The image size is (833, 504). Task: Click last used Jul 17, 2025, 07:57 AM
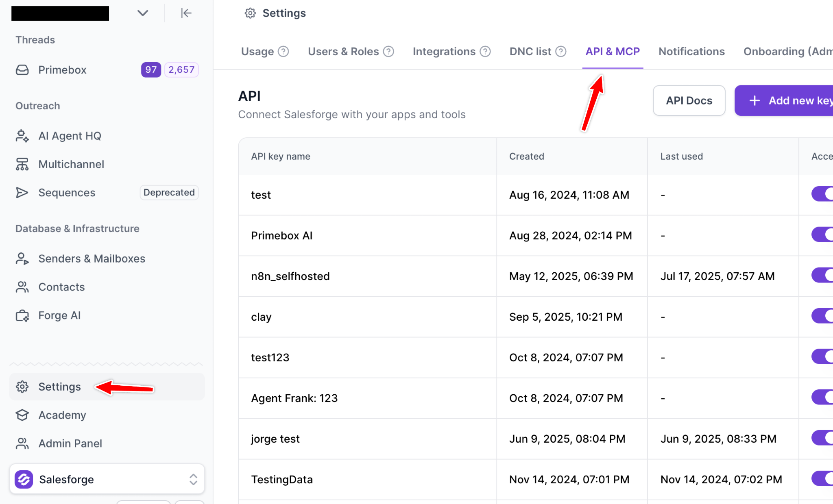pyautogui.click(x=717, y=276)
